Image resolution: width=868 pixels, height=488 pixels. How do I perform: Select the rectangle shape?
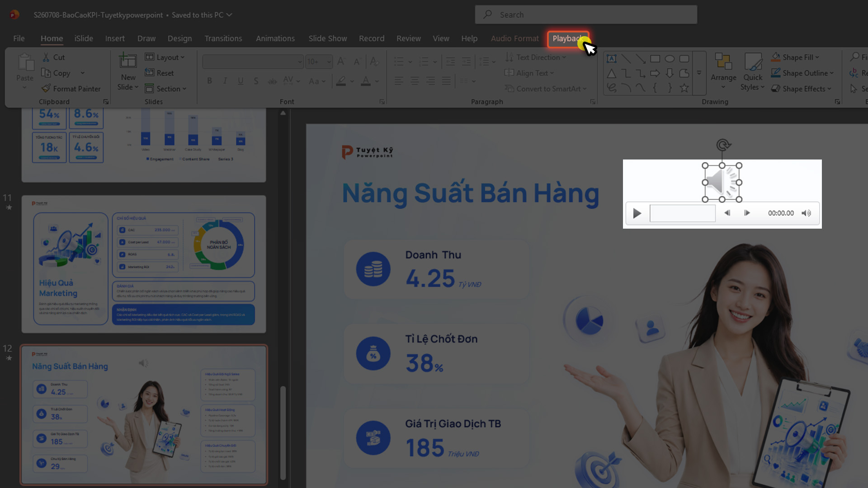click(655, 59)
